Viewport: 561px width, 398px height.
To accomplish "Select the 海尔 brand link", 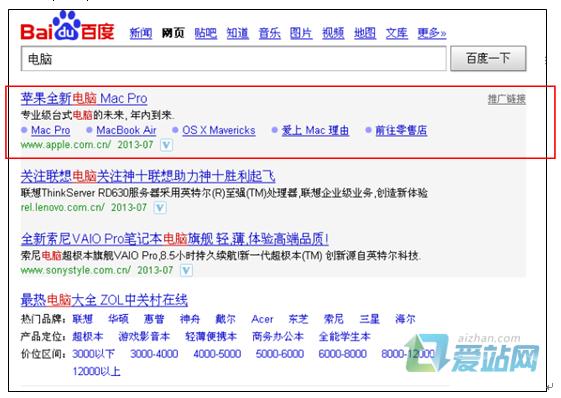I will pyautogui.click(x=405, y=319).
